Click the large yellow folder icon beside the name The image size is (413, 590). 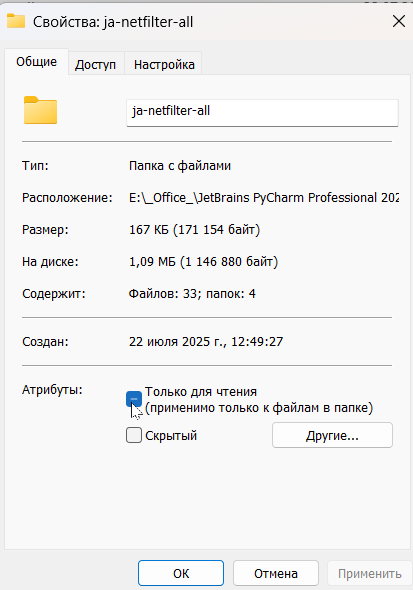pyautogui.click(x=40, y=110)
